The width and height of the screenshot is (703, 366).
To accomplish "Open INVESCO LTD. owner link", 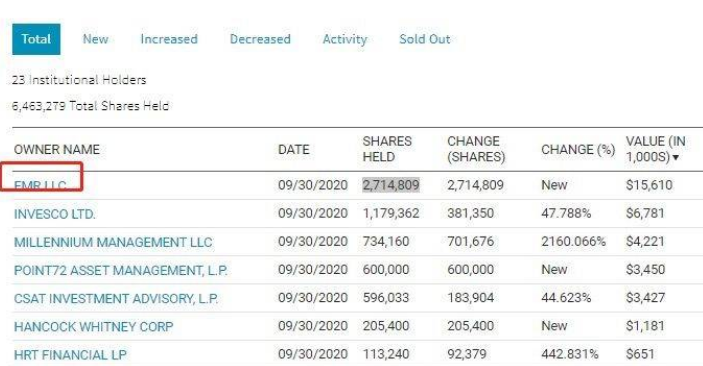I will [x=55, y=214].
